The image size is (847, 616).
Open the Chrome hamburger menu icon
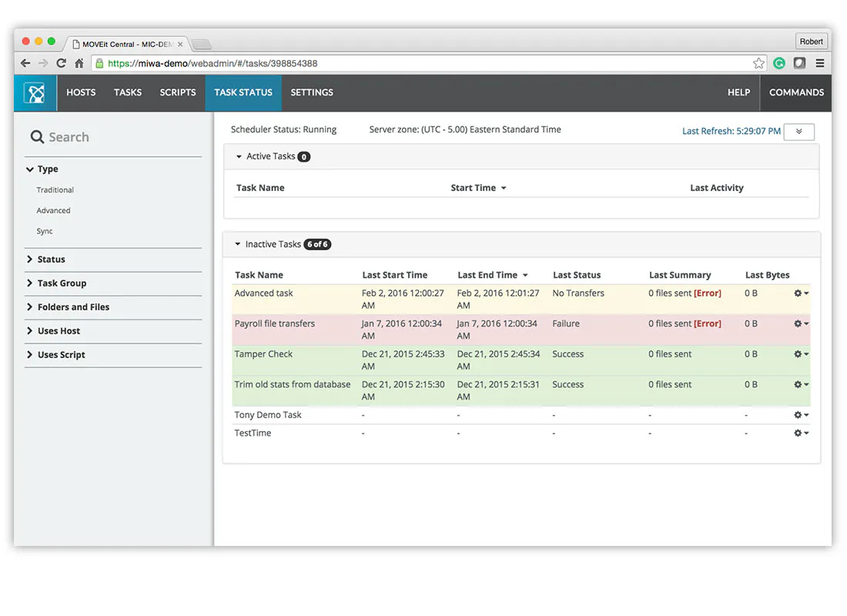[x=819, y=63]
